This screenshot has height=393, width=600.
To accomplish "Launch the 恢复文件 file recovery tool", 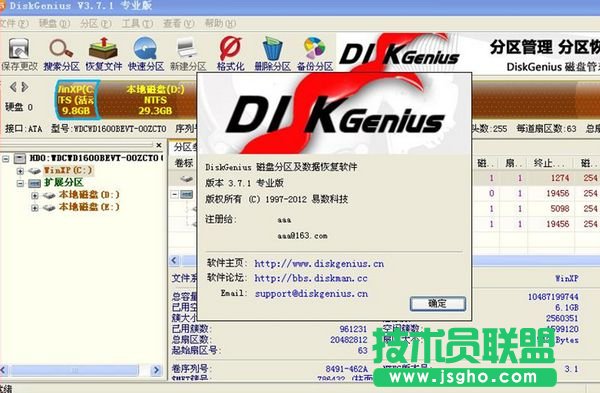I will point(103,54).
